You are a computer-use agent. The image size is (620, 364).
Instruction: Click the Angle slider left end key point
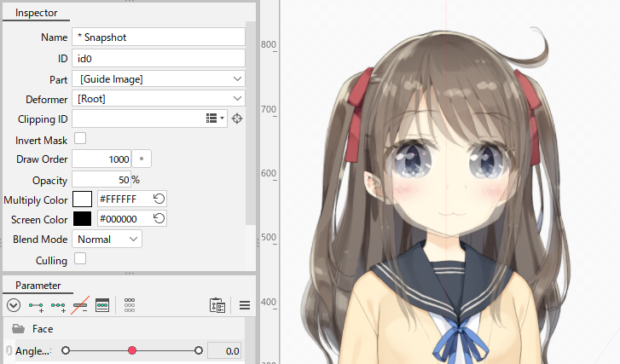[x=66, y=350]
